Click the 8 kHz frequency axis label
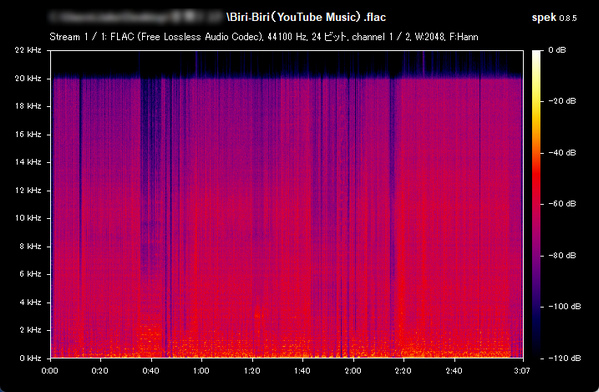The height and width of the screenshot is (392, 599). [30, 246]
